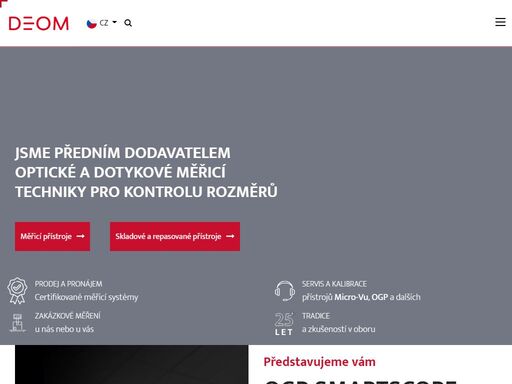The width and height of the screenshot is (512, 384).
Task: Open the search magnifier icon
Action: click(x=128, y=23)
